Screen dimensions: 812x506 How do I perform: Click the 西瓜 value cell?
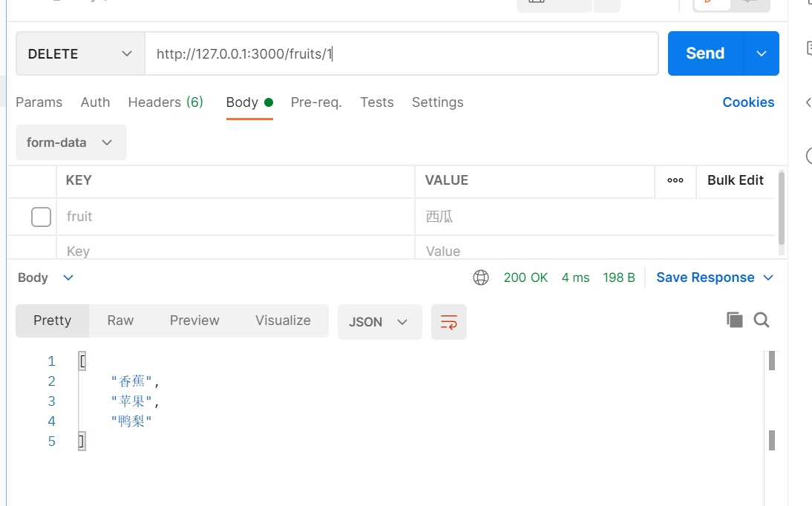point(595,217)
